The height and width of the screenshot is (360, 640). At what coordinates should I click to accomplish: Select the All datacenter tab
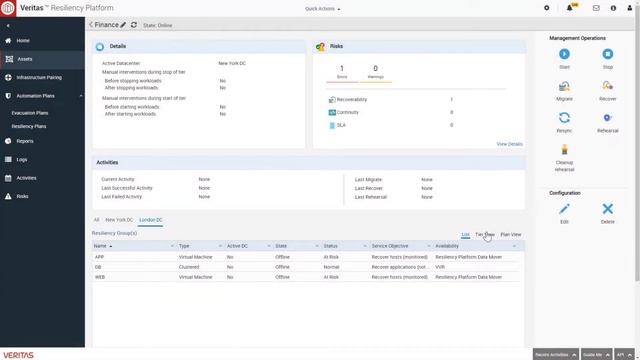coord(96,220)
